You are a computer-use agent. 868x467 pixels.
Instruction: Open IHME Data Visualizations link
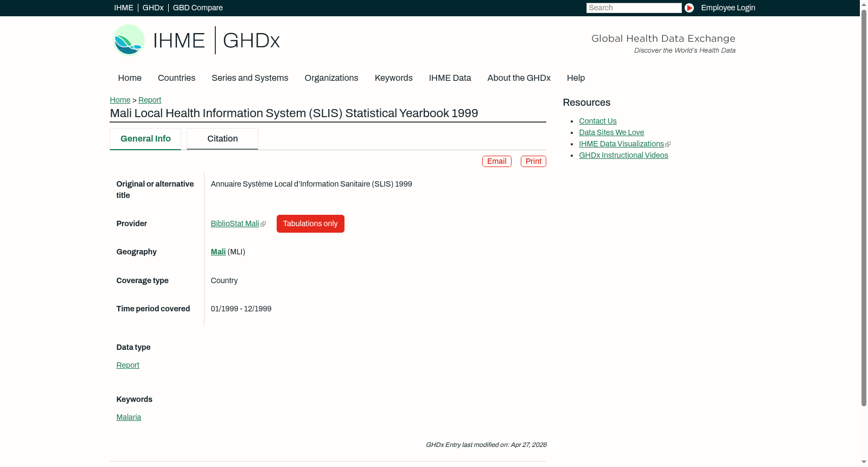point(622,144)
